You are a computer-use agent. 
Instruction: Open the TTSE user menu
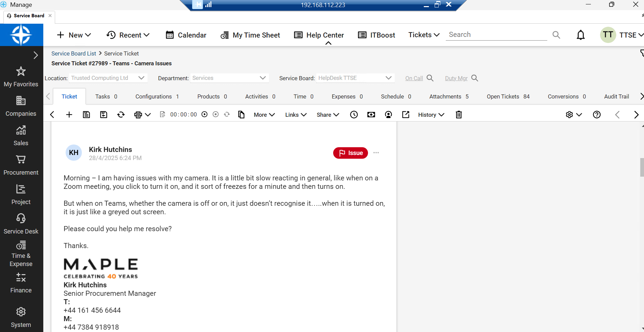(x=622, y=35)
